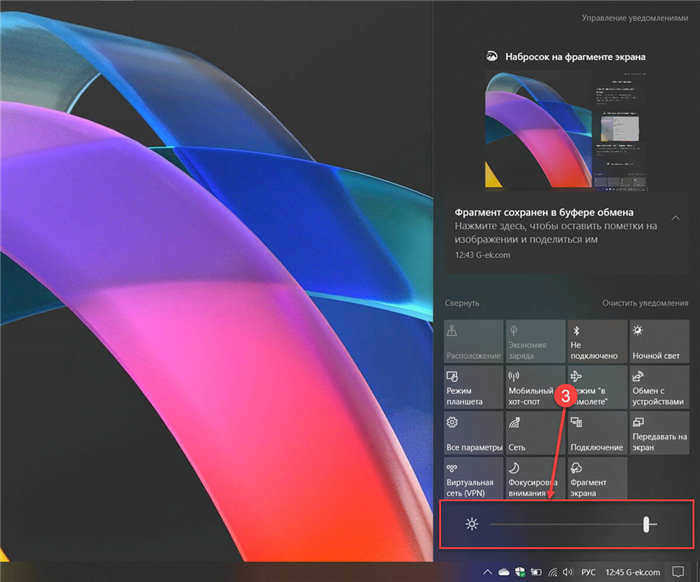Viewport: 700px width, 582px height.
Task: Collapse the snip notification with the chevron
Action: [x=676, y=218]
